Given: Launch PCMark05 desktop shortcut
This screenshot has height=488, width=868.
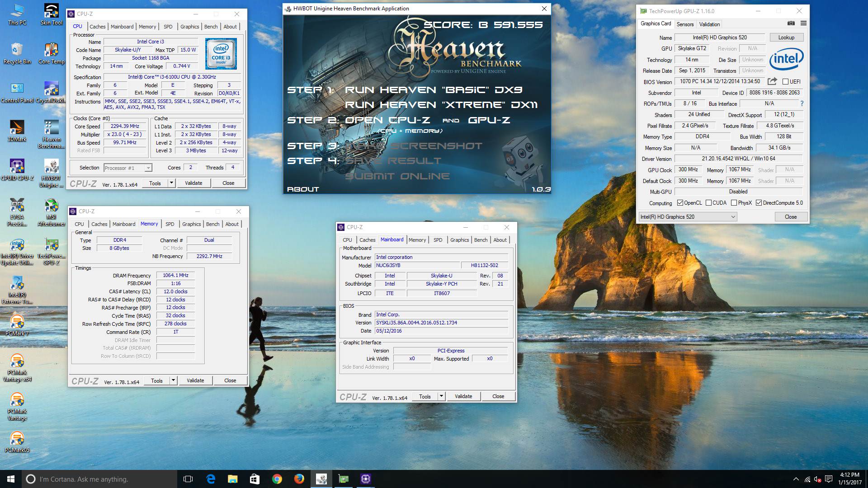Looking at the screenshot, I should (x=17, y=442).
